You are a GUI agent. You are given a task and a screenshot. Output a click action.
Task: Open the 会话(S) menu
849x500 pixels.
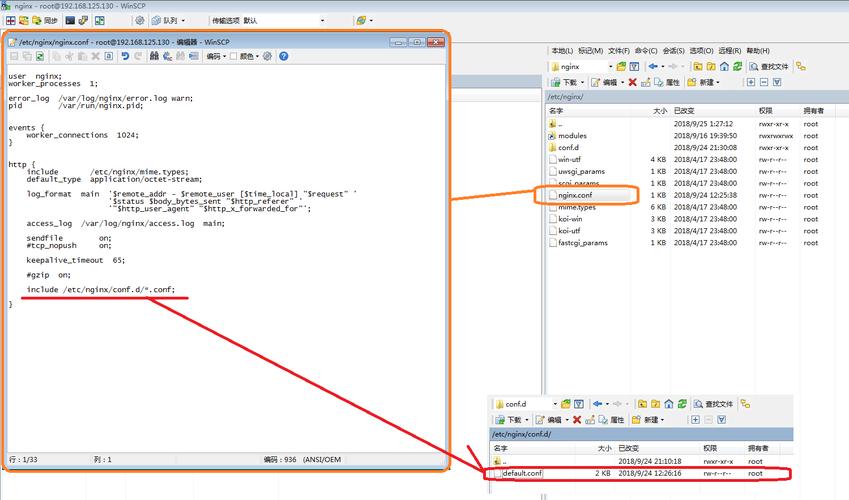[674, 51]
